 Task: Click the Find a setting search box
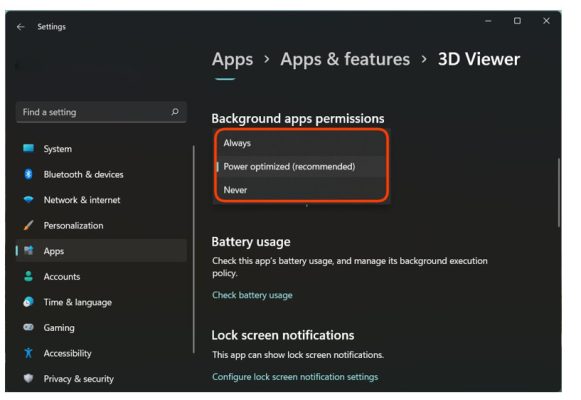[x=101, y=112]
